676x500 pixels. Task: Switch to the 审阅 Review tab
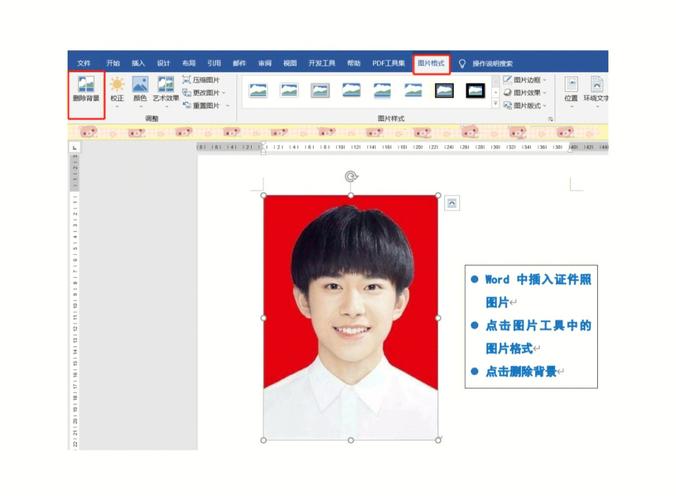click(265, 63)
